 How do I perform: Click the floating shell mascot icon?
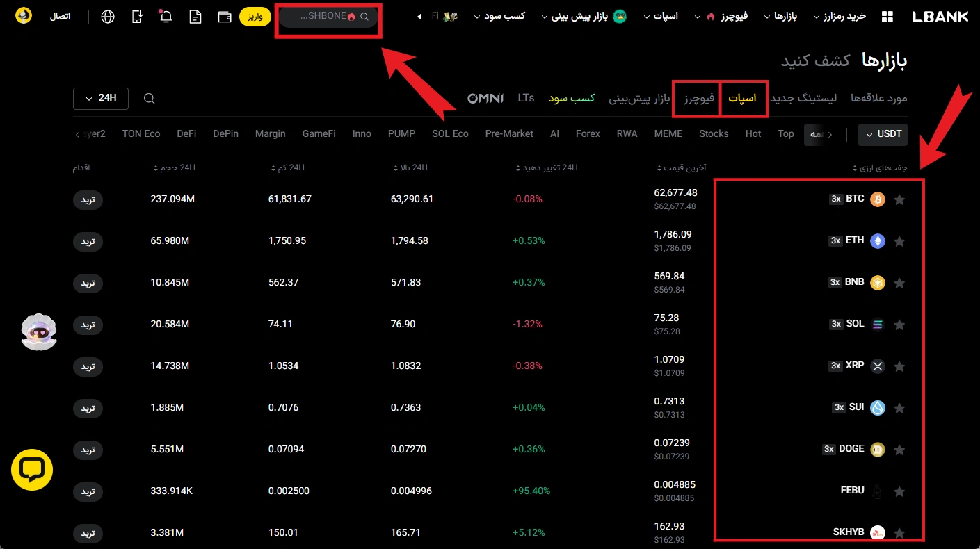[39, 331]
